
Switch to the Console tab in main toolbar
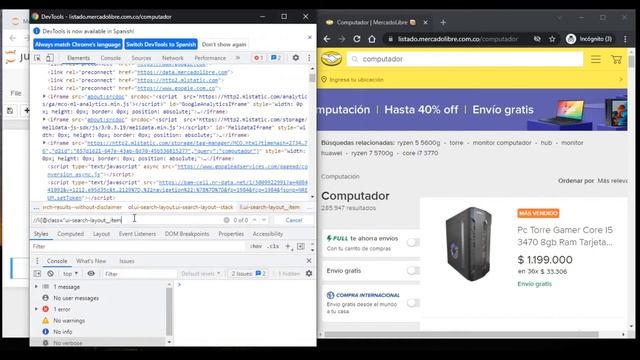click(x=111, y=58)
